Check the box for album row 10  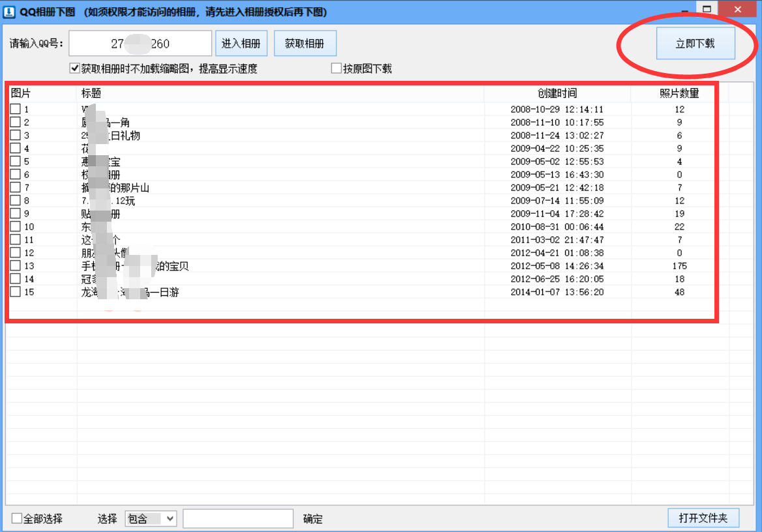[x=16, y=226]
